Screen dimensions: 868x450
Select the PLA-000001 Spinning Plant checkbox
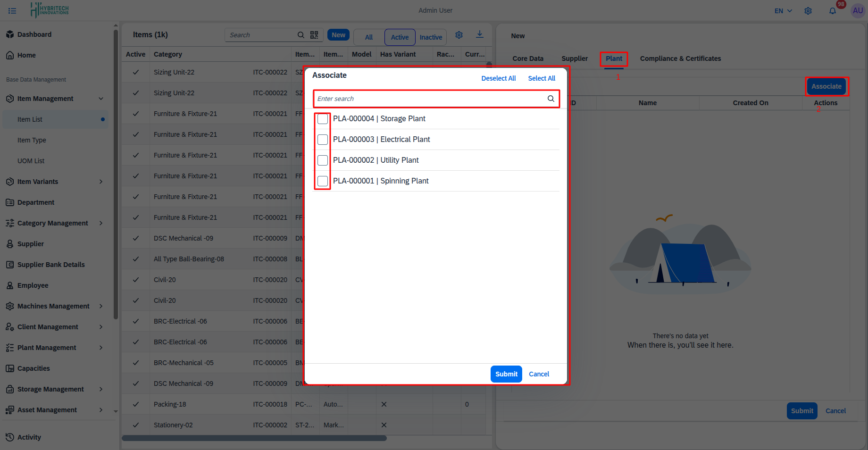click(323, 181)
